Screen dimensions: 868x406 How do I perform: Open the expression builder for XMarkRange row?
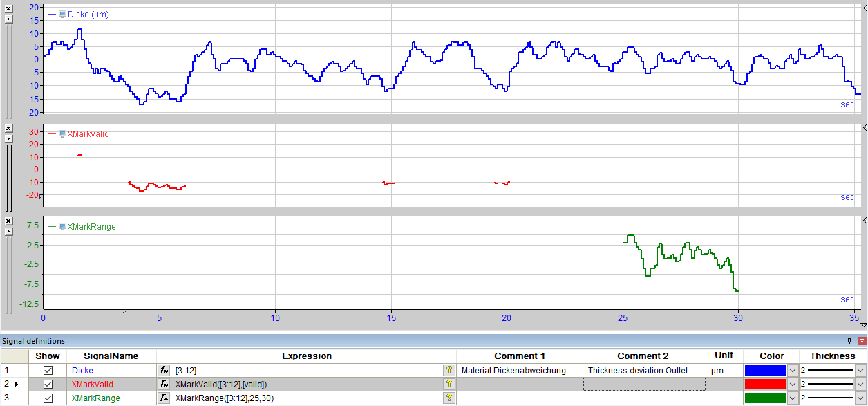164,398
